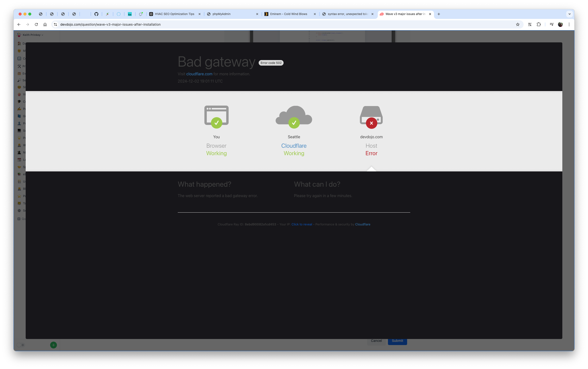Close the Wave v3 major issues tab
This screenshot has height=369, width=588.
(430, 14)
